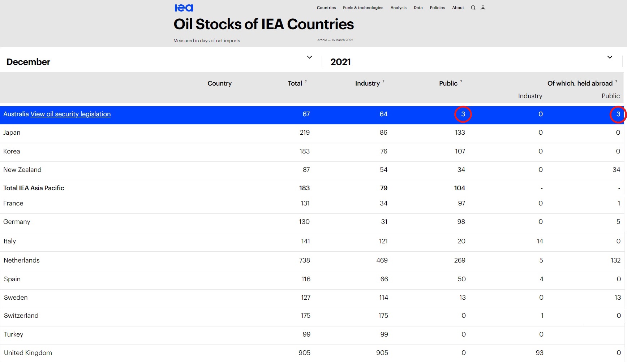Image resolution: width=627 pixels, height=364 pixels.
Task: Select the Turkey row label
Action: coord(14,334)
